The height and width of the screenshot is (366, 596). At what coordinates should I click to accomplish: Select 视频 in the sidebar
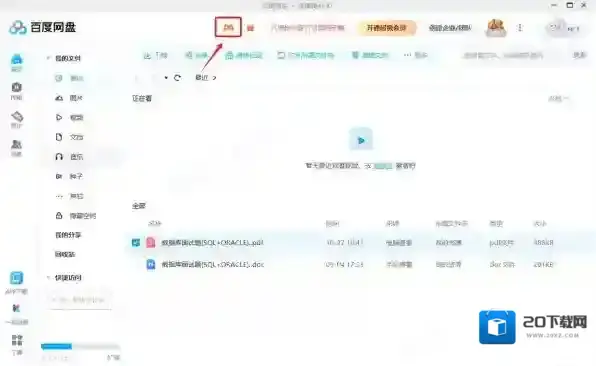(76, 117)
